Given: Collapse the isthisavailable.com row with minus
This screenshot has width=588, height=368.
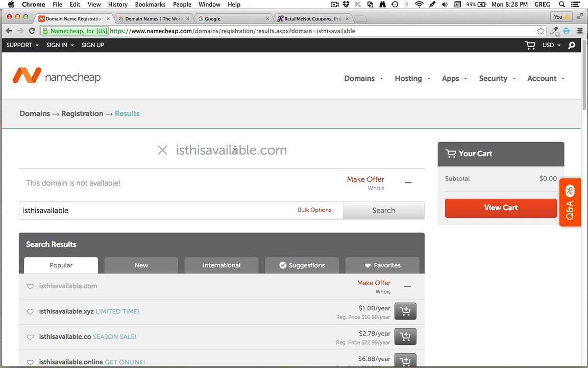Looking at the screenshot, I should coord(407,287).
